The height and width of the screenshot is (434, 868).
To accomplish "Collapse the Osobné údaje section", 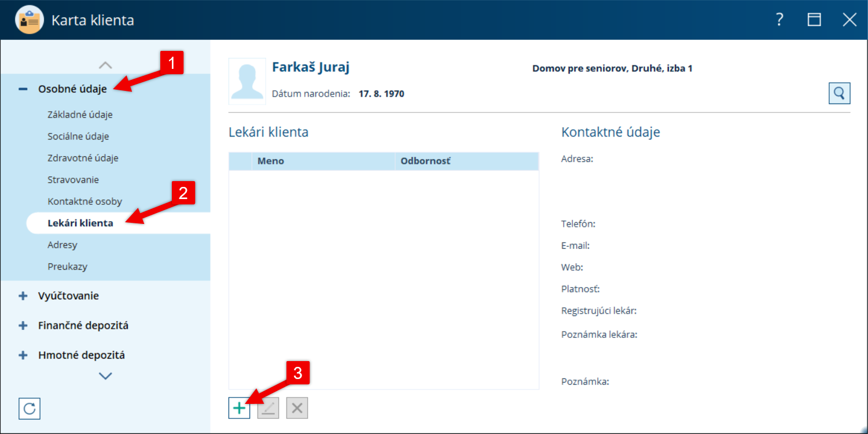I will coord(23,89).
